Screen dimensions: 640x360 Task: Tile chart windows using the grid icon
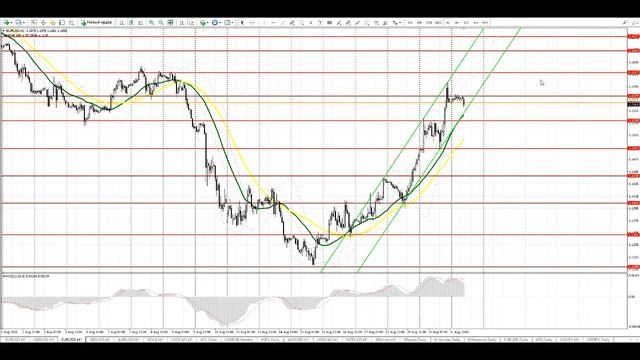pos(170,22)
